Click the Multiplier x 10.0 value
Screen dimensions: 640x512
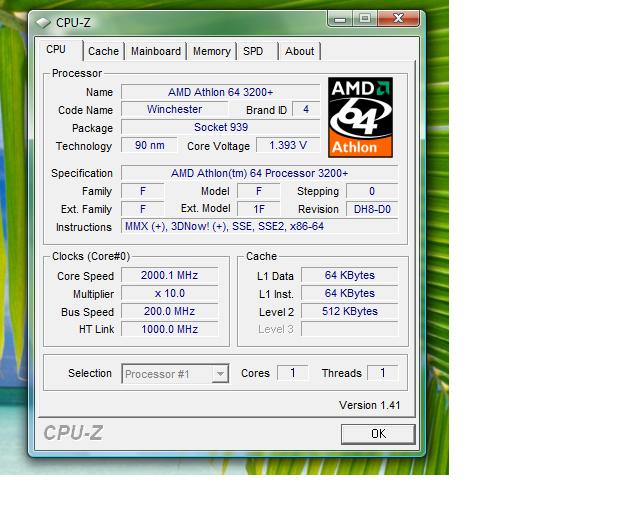coord(169,293)
